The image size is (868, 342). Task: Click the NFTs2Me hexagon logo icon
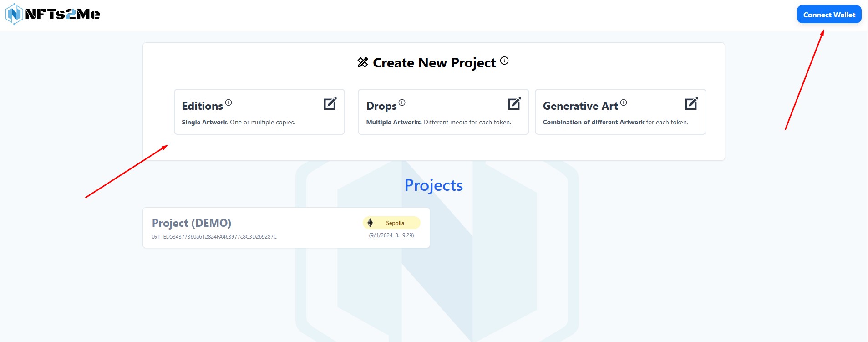coord(14,14)
